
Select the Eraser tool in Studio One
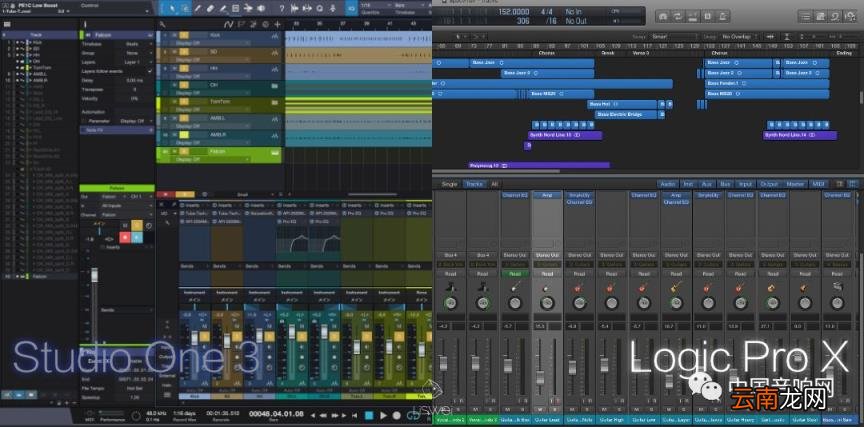pyautogui.click(x=210, y=8)
